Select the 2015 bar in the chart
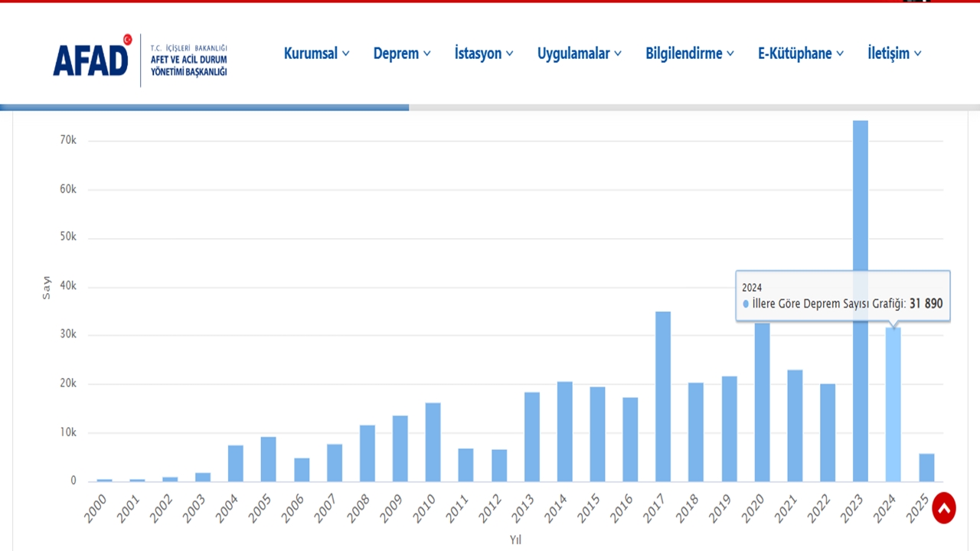This screenshot has width=980, height=551. [x=597, y=434]
